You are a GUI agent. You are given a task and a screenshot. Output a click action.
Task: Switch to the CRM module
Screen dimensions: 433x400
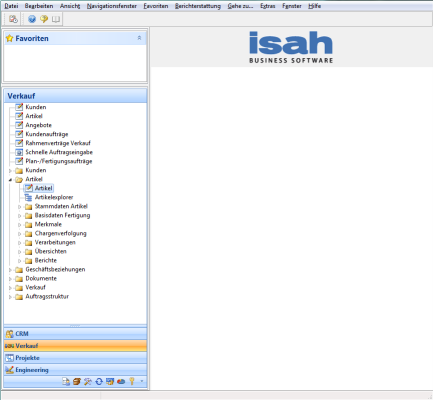pos(75,334)
